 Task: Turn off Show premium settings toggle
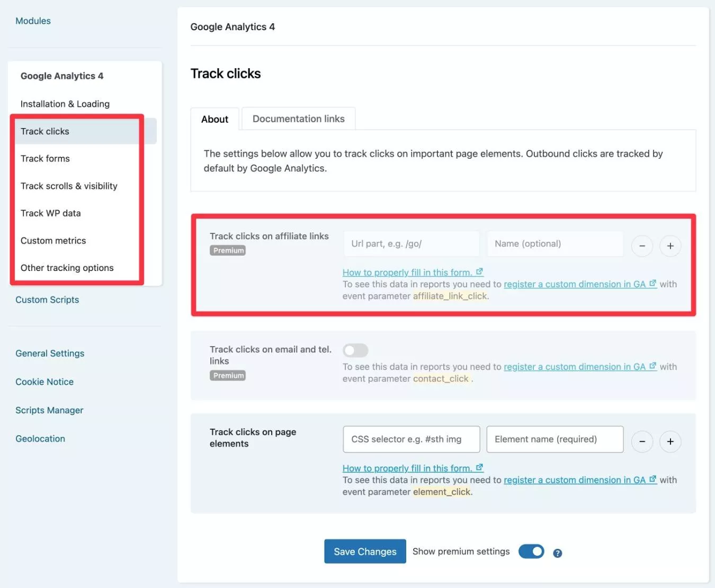tap(531, 551)
